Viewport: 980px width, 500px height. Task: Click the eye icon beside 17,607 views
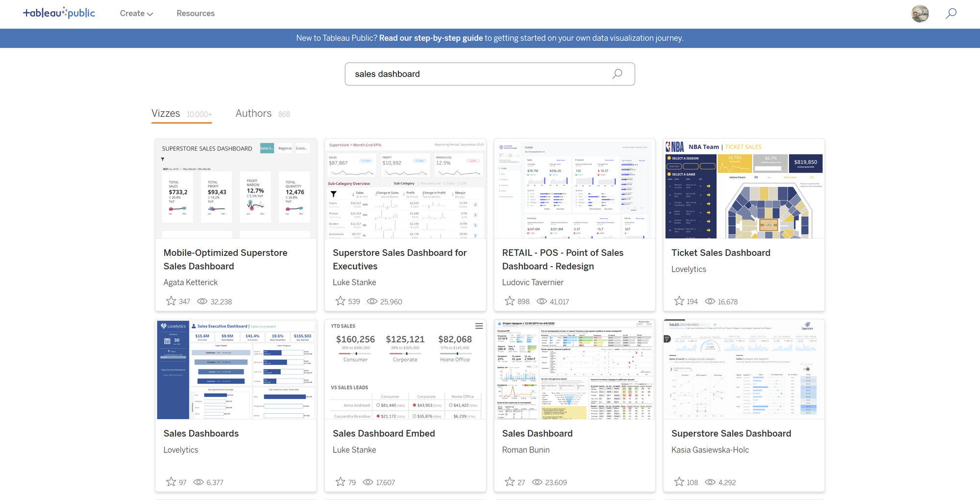coord(368,482)
